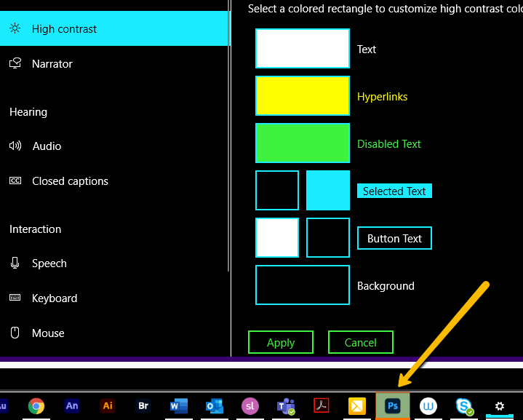Open Closed captions settings

[70, 181]
